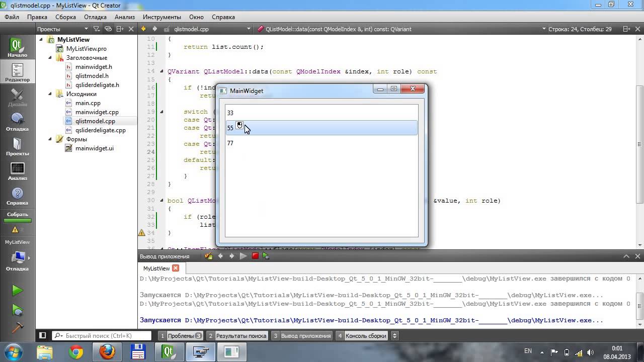This screenshot has height=362, width=644.
Task: Go to previous item in application output
Action: tap(220, 256)
